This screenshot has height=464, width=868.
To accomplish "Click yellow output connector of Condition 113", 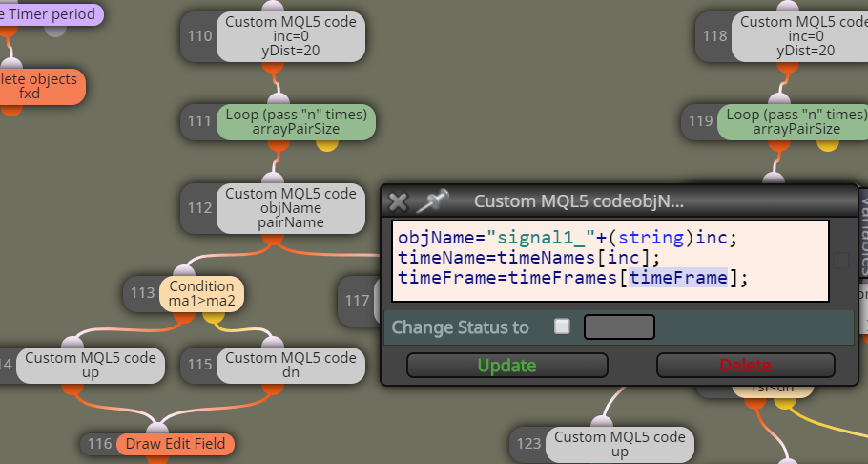I will (214, 317).
